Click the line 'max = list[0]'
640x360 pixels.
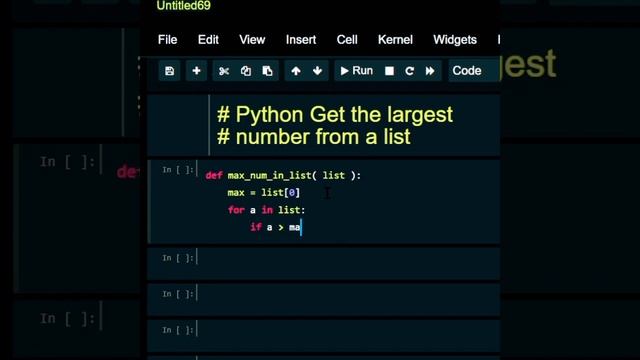point(264,193)
